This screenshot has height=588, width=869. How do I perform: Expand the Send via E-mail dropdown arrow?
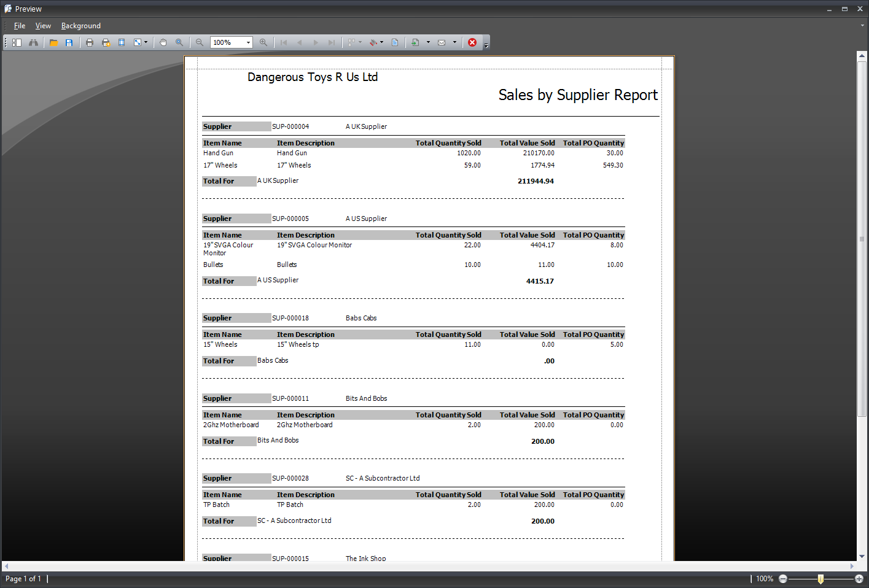tap(454, 42)
